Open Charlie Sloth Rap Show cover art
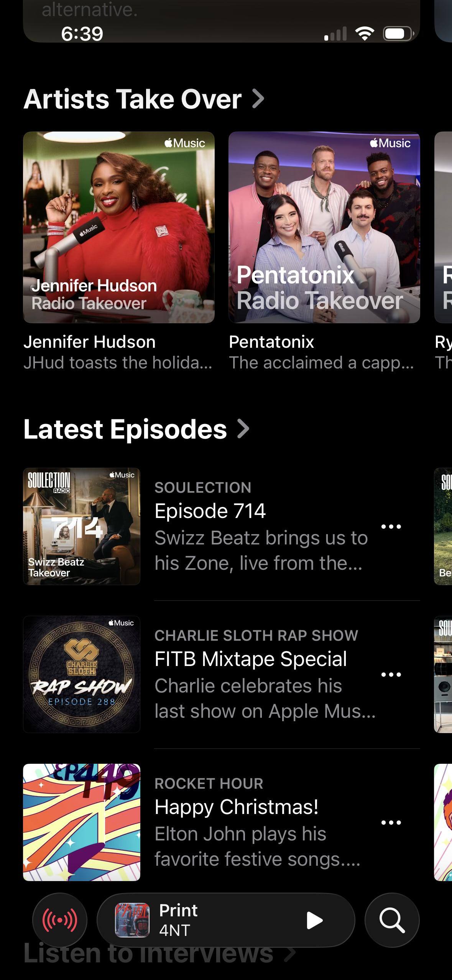Screen dimensions: 452x980 (82, 674)
